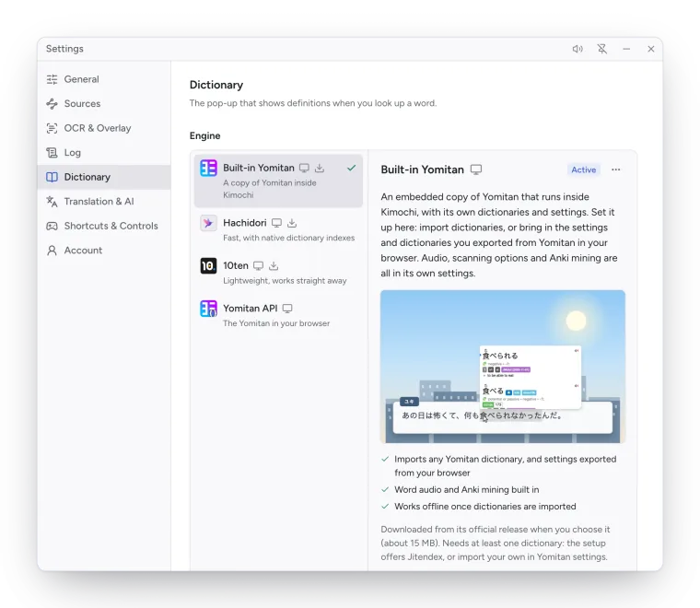
Task: Click the Sources icon in sidebar
Action: click(x=52, y=104)
